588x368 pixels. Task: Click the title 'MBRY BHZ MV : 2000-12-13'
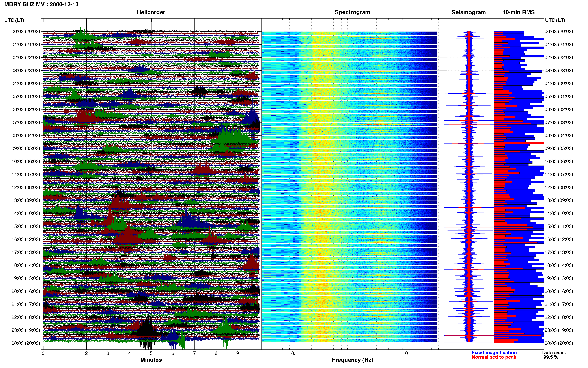point(41,4)
